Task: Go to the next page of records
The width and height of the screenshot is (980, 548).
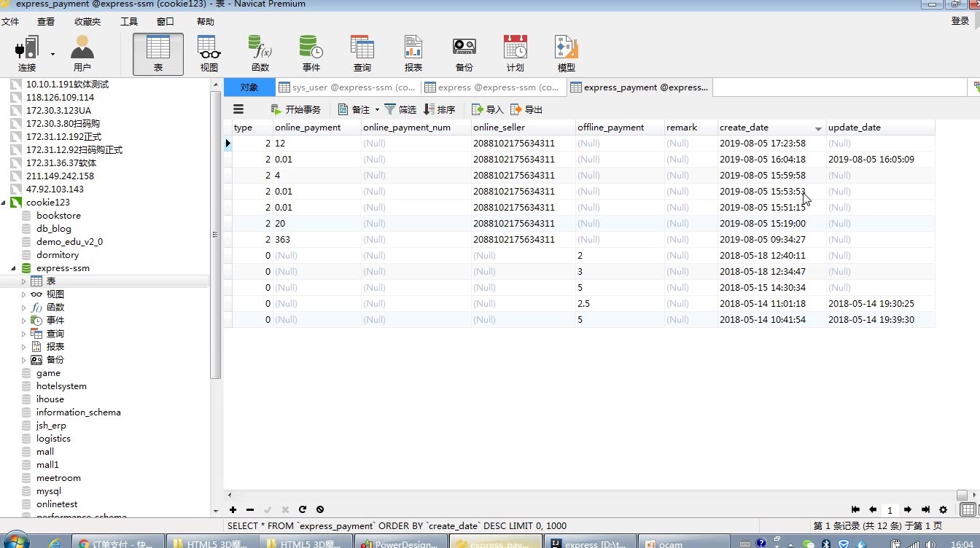Action: [907, 510]
